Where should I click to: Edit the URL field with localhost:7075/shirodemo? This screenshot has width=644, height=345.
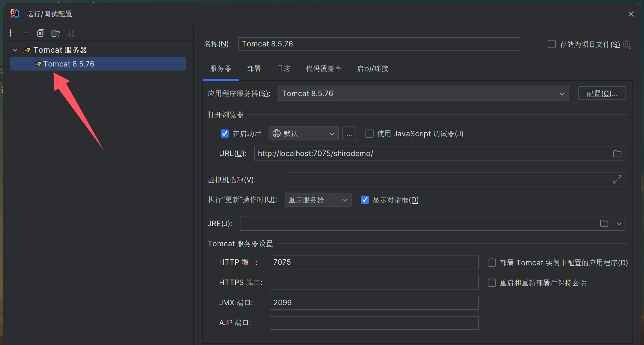pyautogui.click(x=440, y=154)
